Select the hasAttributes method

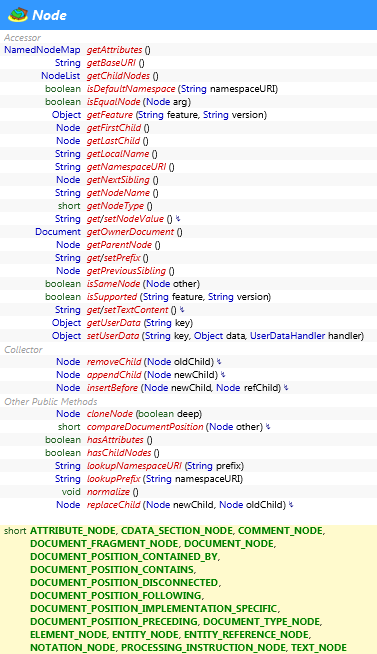[x=115, y=440]
